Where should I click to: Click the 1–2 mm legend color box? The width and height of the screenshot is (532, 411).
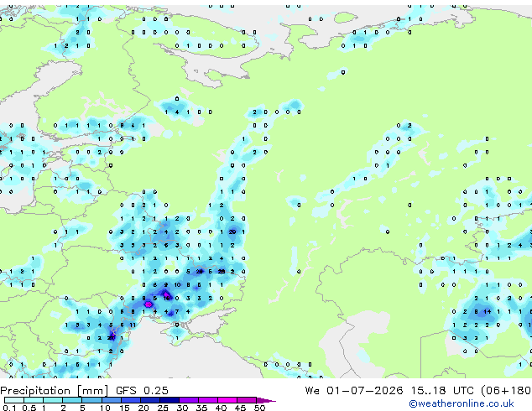tap(53, 400)
